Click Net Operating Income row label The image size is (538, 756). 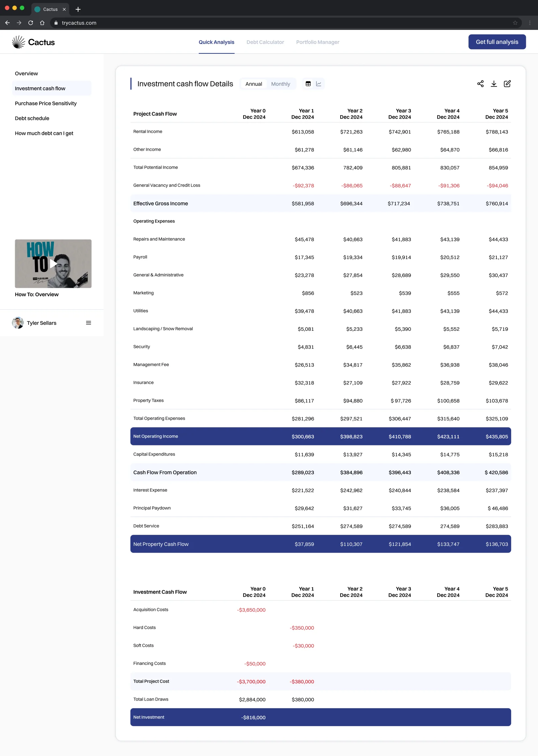tap(155, 436)
